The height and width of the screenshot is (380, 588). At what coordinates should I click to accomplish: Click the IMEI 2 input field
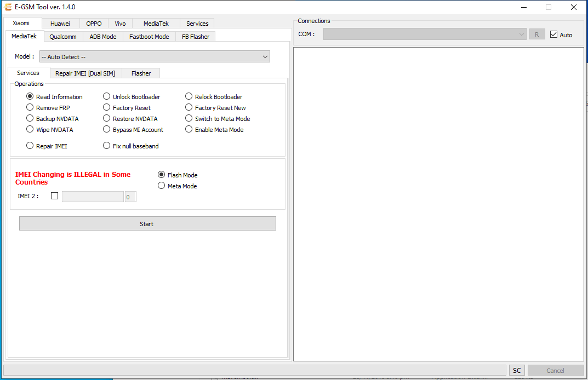(92, 195)
